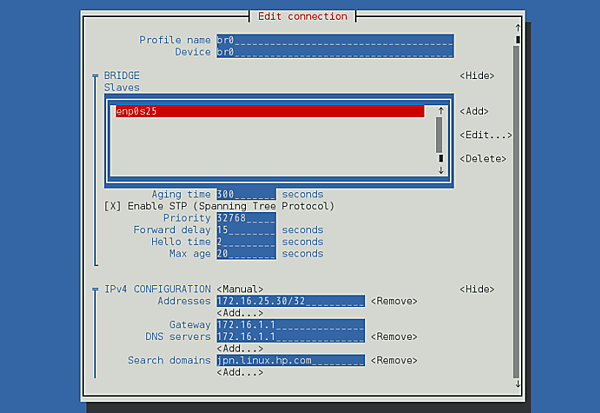Focus the Profile name field
Image resolution: width=600 pixels, height=413 pixels.
[x=334, y=40]
